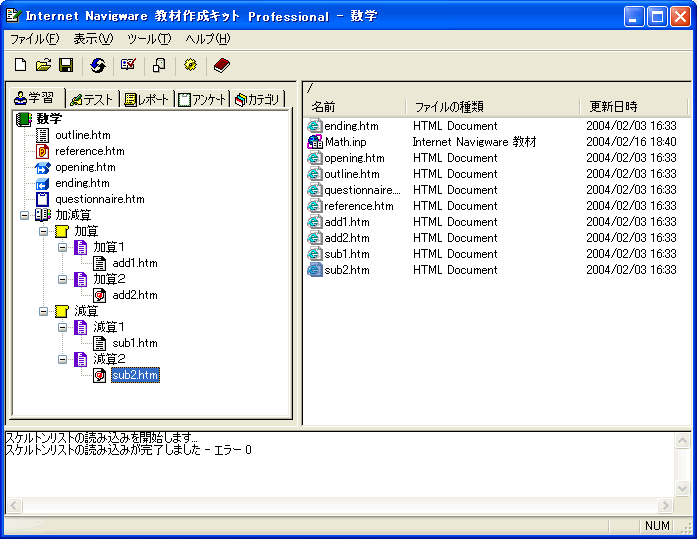
Task: Click the icon of sub2.htm in the file list
Action: (315, 270)
